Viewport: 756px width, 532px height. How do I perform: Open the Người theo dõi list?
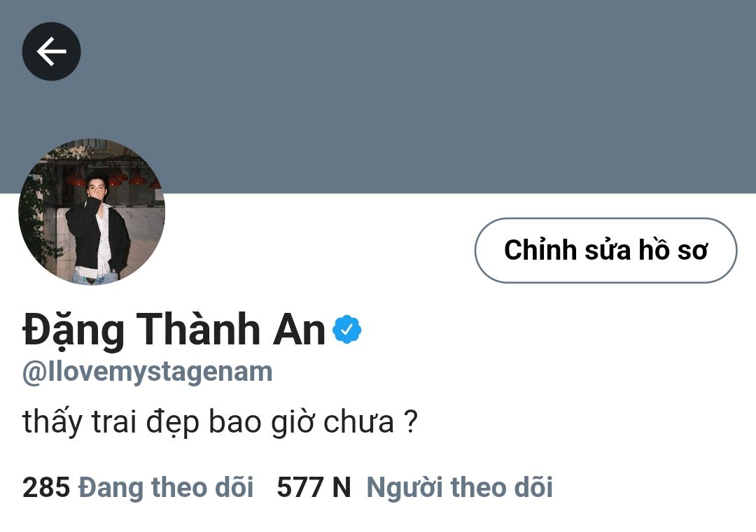coord(459,487)
